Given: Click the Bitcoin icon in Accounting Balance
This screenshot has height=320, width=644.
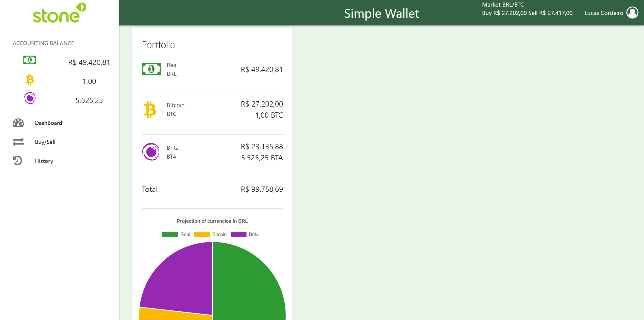Looking at the screenshot, I should click(30, 80).
